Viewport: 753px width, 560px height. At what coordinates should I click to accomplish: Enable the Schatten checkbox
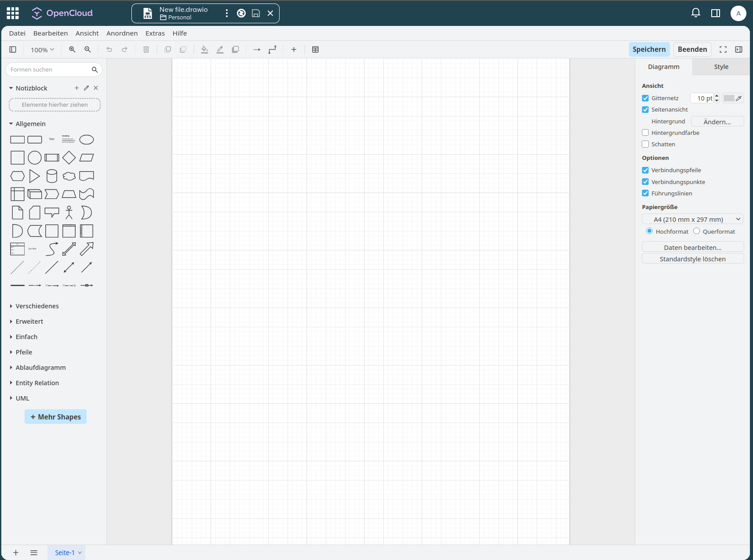(x=645, y=144)
